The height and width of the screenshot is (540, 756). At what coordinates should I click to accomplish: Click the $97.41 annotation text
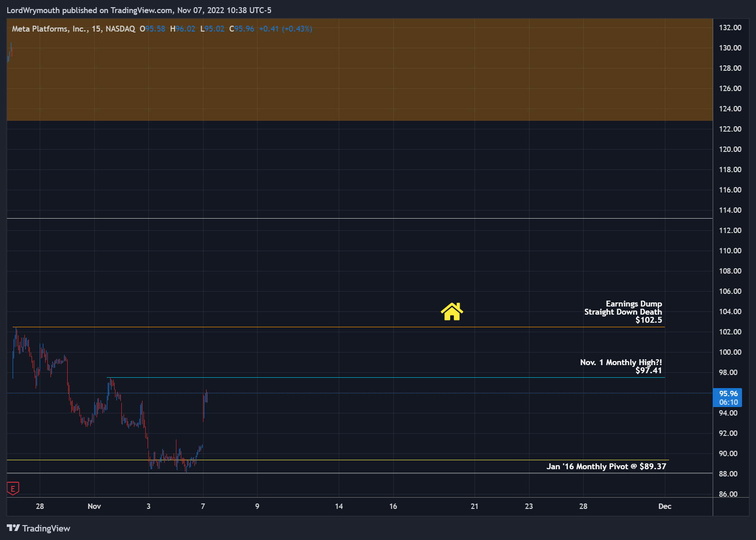649,371
